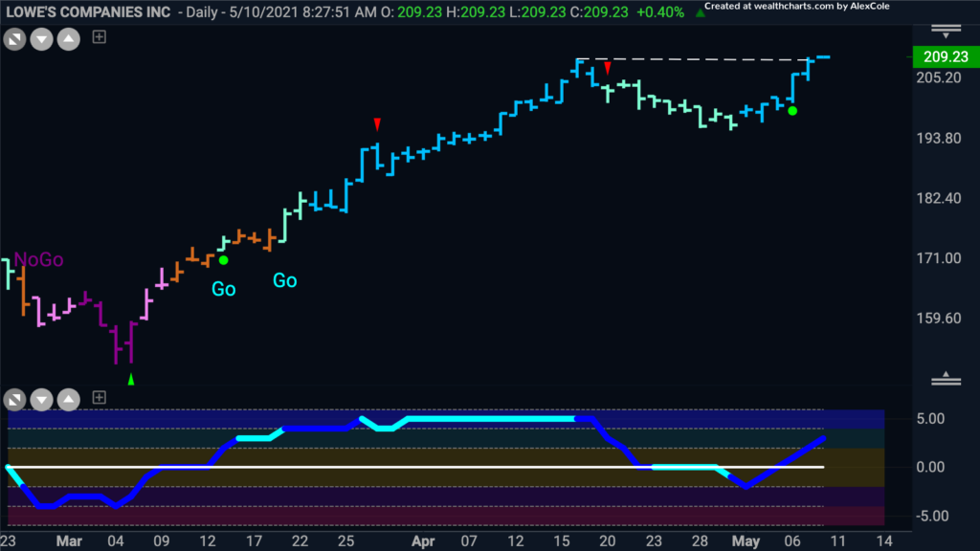The image size is (980, 551).
Task: Click the green dot above first Go label
Action: (223, 260)
